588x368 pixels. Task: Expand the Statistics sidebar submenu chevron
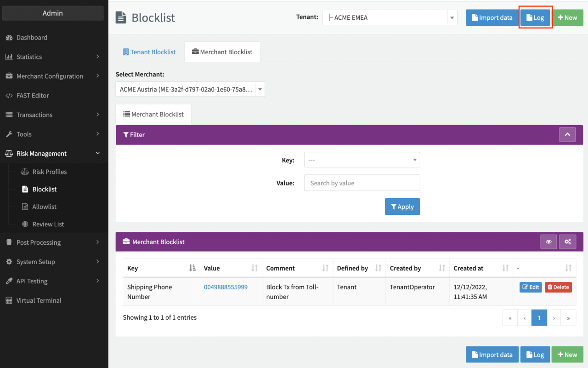tap(98, 57)
